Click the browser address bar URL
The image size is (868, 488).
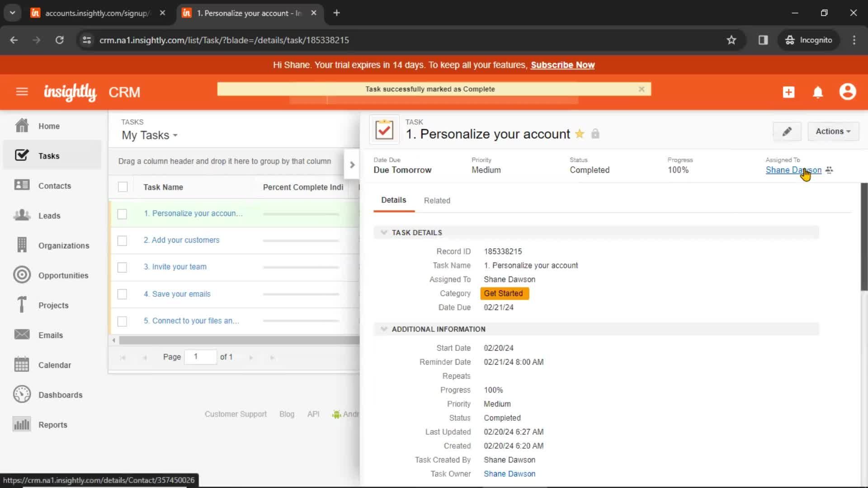tap(224, 40)
